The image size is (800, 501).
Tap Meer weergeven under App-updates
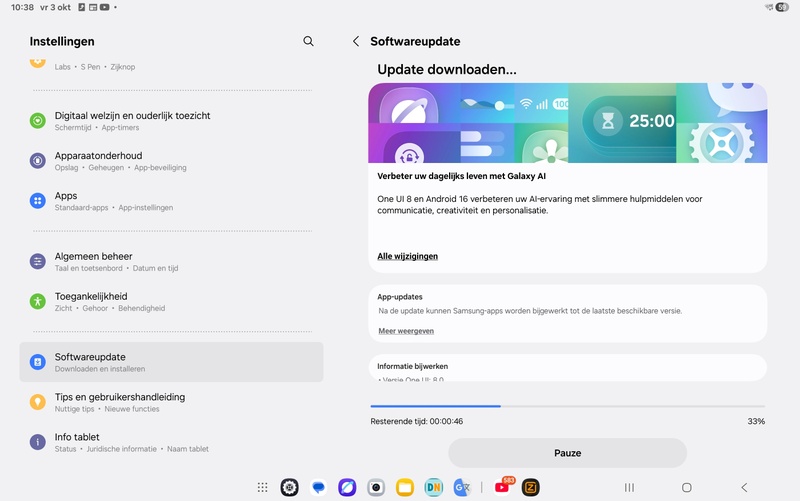click(x=406, y=331)
